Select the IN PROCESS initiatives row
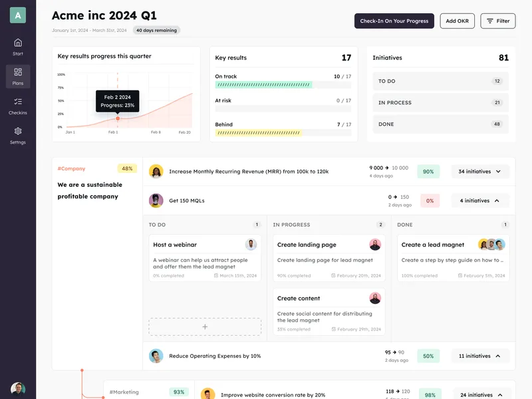 pos(440,102)
